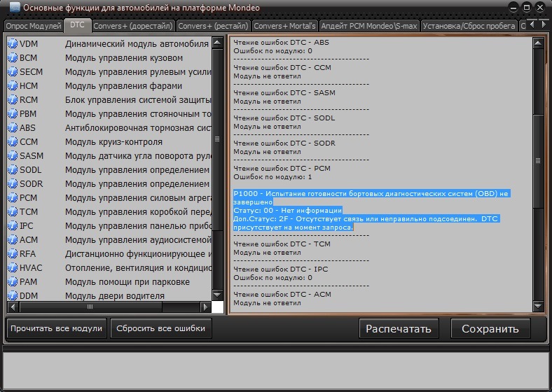552x392 pixels.
Task: Click the info icon beside HVAC
Action: click(x=13, y=268)
